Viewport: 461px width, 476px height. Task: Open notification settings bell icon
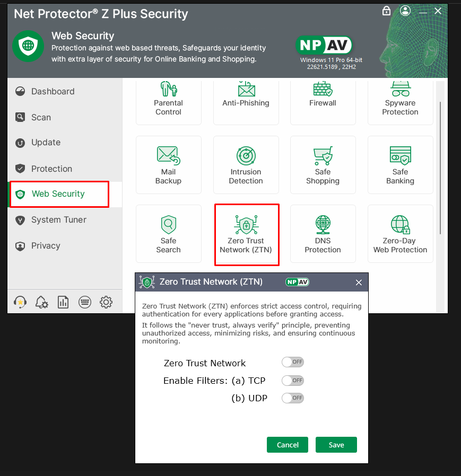[x=41, y=302]
